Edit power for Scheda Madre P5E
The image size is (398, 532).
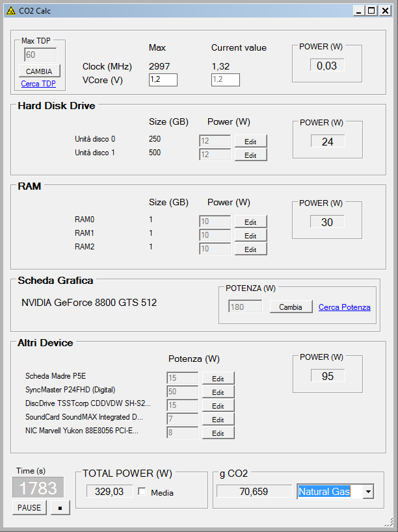point(218,378)
